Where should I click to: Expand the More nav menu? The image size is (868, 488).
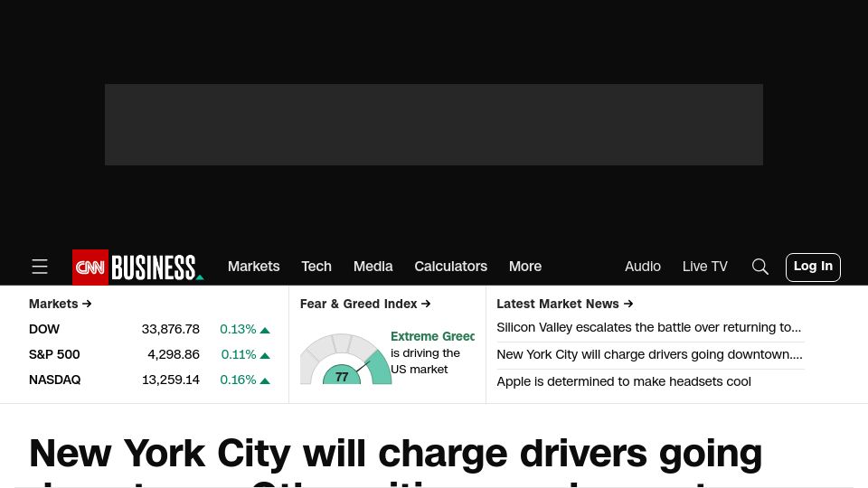(525, 266)
